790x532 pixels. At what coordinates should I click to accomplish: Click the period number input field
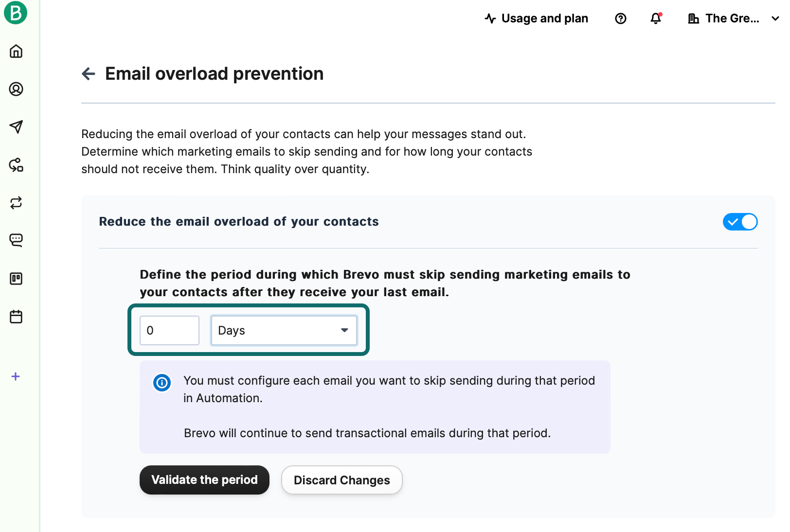[169, 331]
